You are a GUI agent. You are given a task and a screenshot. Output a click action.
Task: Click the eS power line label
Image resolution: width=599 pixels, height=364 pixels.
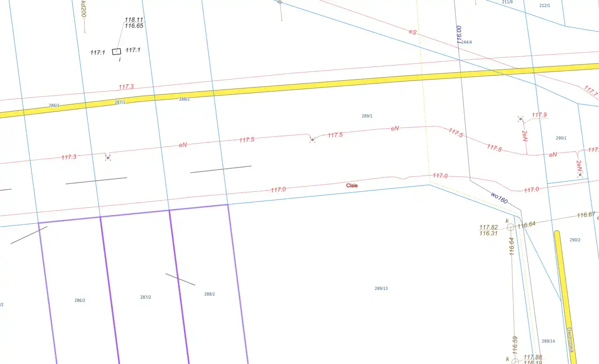[x=412, y=32]
